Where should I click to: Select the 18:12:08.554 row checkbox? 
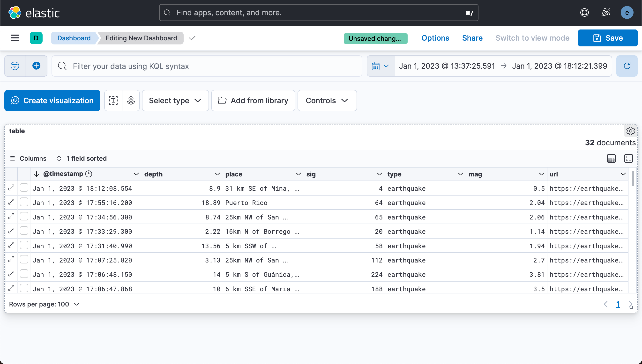[x=24, y=188]
